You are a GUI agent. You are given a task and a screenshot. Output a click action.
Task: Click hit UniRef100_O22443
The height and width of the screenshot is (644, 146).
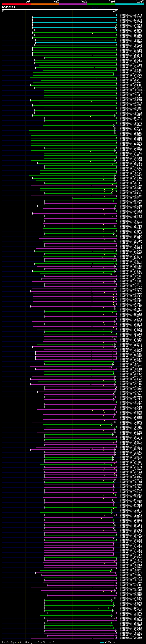tap(131, 344)
